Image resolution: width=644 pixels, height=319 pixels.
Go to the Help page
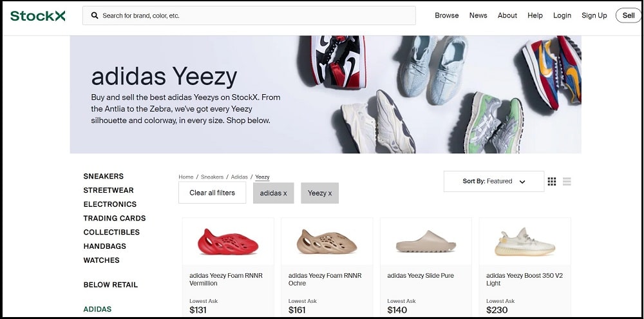tap(535, 15)
